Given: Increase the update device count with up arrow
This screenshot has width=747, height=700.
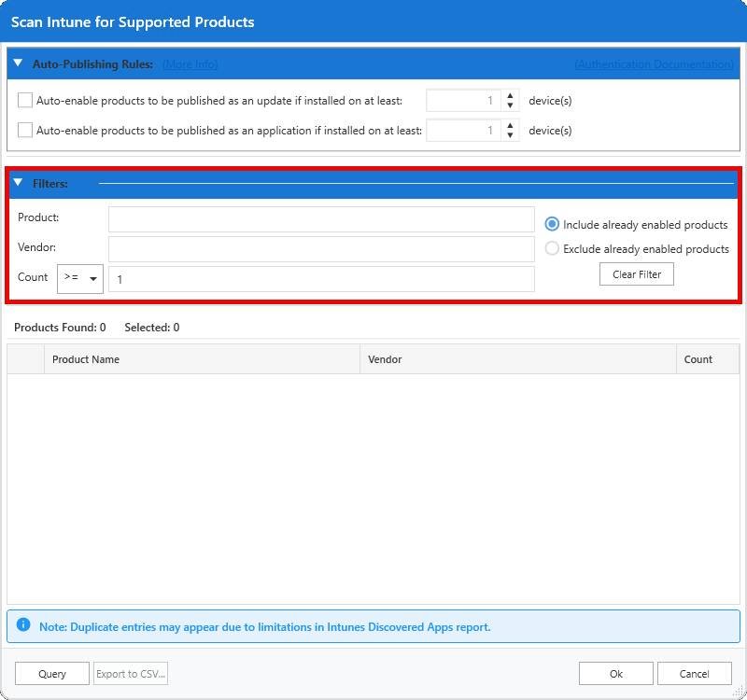Looking at the screenshot, I should click(x=510, y=95).
